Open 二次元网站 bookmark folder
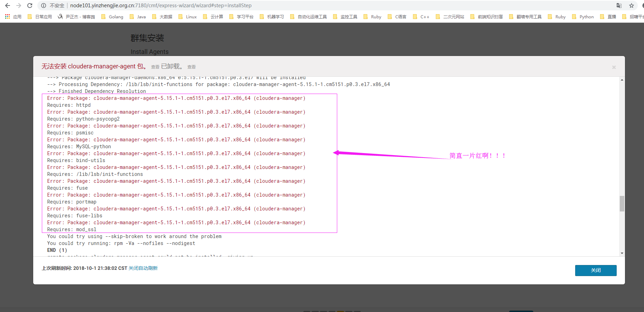 pos(450,17)
